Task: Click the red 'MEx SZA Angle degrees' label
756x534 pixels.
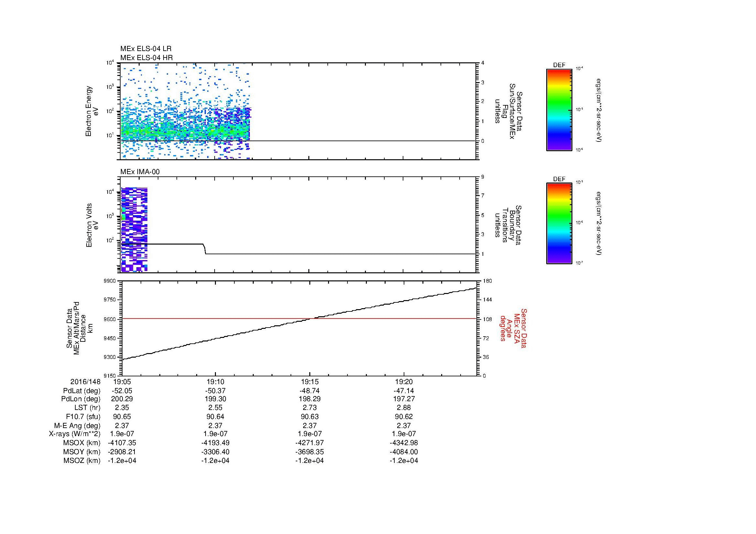Action: pyautogui.click(x=513, y=328)
